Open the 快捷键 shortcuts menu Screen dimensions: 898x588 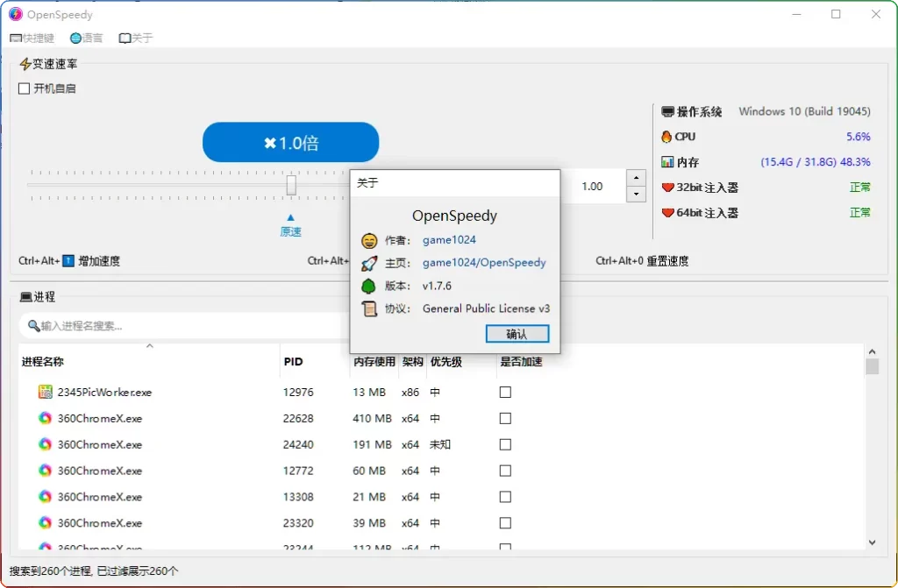click(32, 39)
